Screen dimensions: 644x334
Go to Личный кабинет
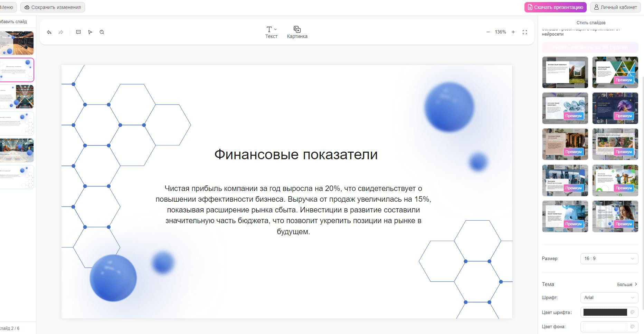(x=615, y=7)
